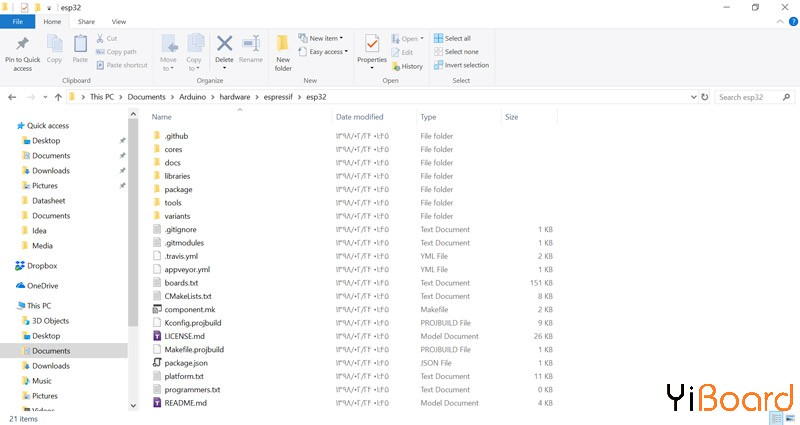Click hardware in the breadcrumb path
This screenshot has width=800, height=425.
point(235,97)
